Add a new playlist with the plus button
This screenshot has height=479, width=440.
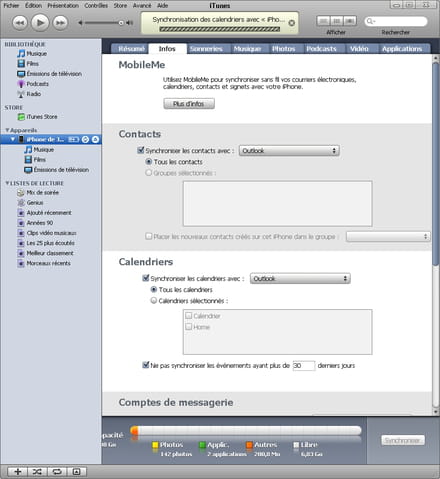tap(18, 471)
